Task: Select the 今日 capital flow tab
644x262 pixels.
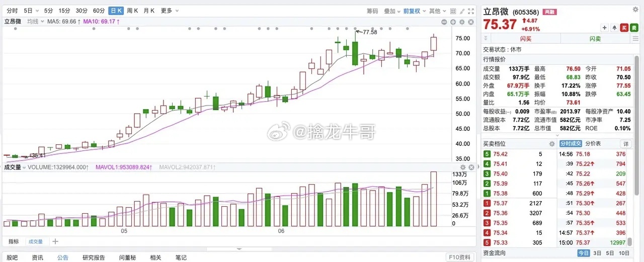Action: 583,253
